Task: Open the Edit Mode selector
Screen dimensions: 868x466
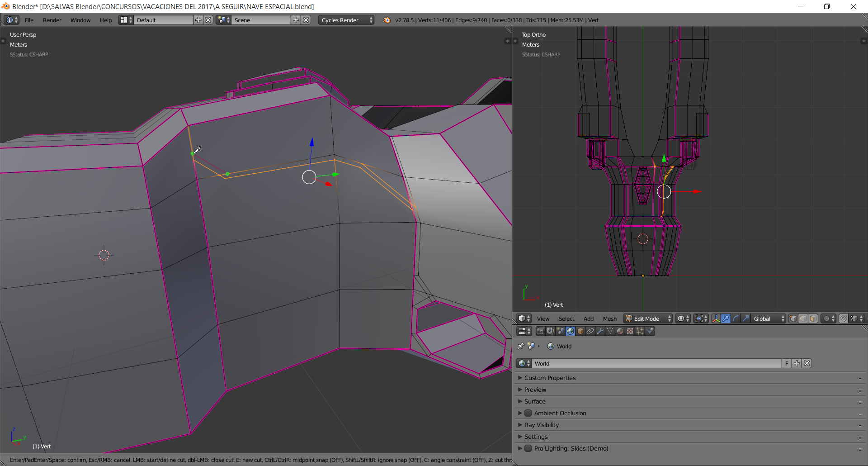Action: tap(648, 319)
